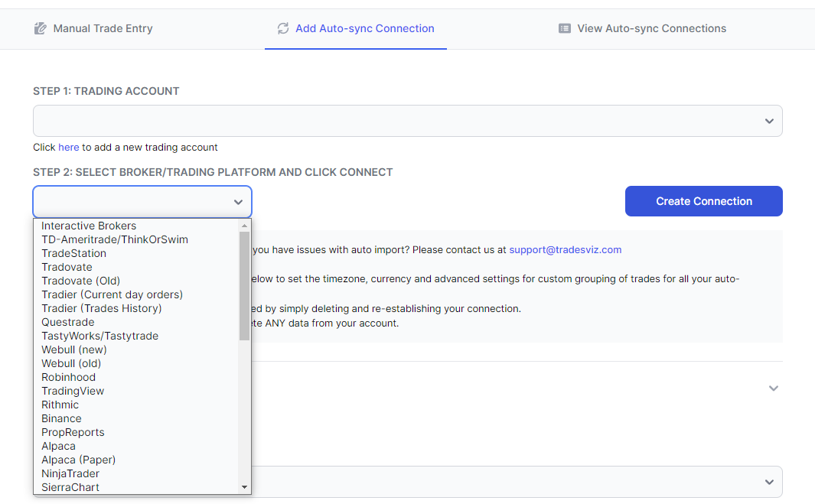Choose Tradier (Trades History) from the list

99,308
